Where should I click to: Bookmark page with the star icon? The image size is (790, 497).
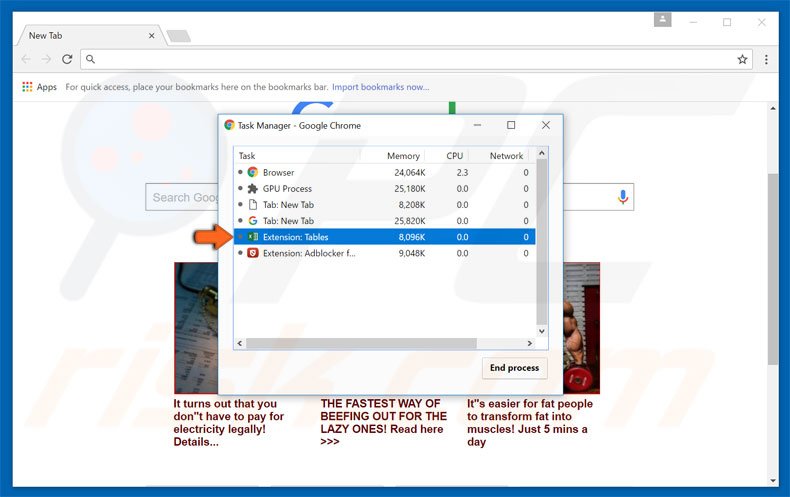click(x=742, y=59)
